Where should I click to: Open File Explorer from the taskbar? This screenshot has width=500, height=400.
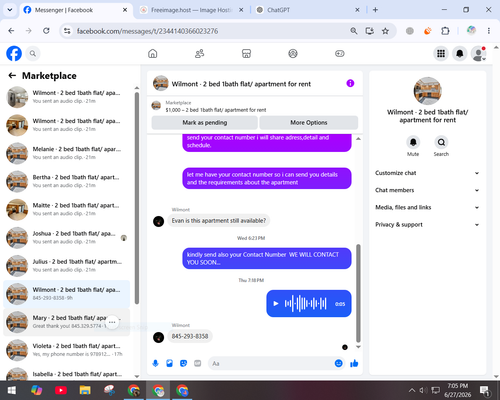pyautogui.click(x=85, y=390)
